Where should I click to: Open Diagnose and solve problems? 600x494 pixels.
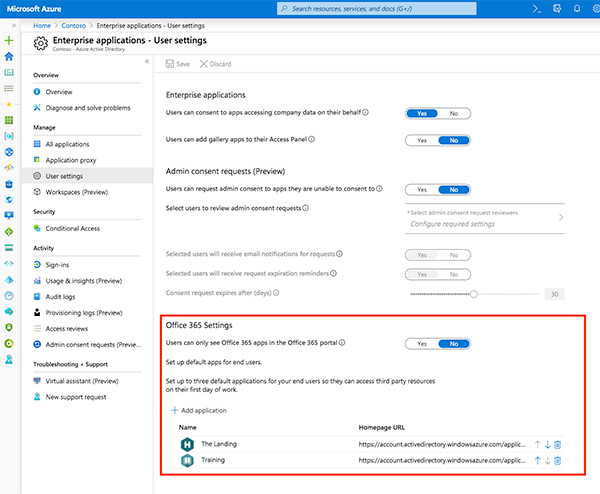pyautogui.click(x=87, y=108)
